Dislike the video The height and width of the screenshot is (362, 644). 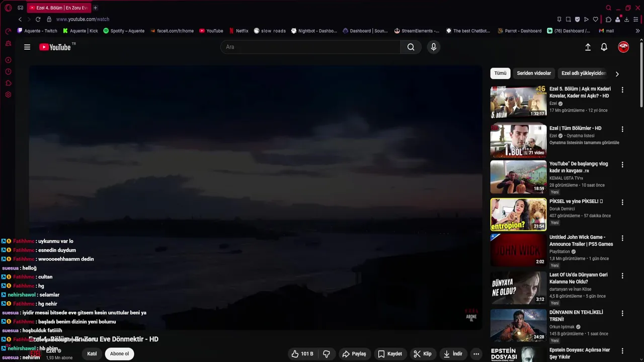pos(327,354)
